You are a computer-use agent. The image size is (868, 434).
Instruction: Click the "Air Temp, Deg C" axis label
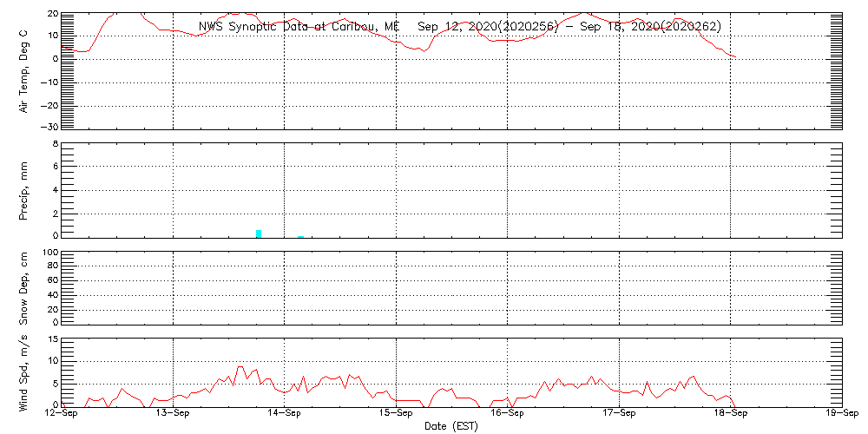(x=24, y=71)
